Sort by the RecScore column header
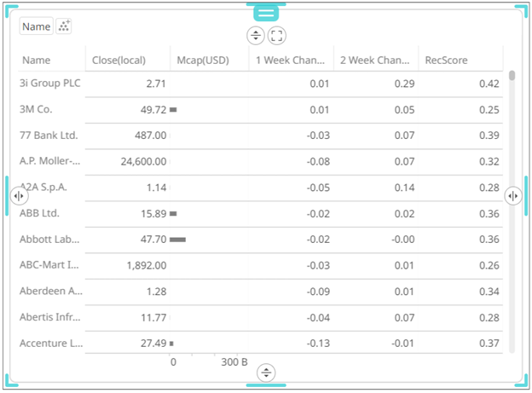The width and height of the screenshot is (532, 393). [x=448, y=61]
